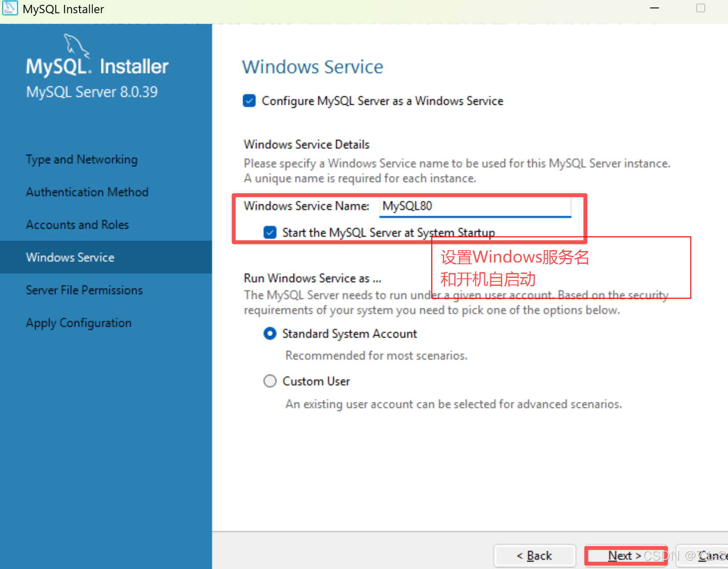Click the Windows Service Name: label
This screenshot has width=728, height=569.
(x=306, y=206)
